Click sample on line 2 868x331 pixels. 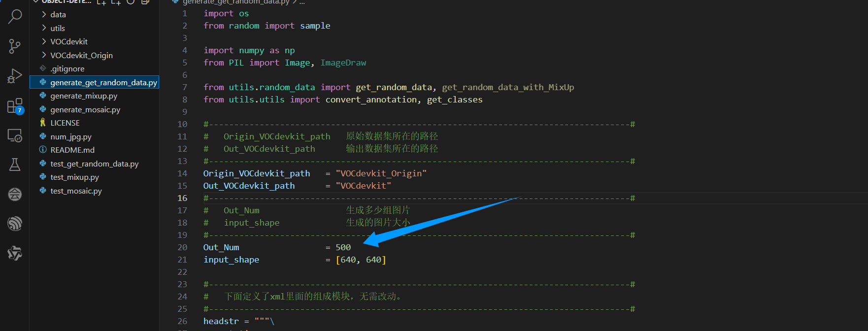point(315,26)
